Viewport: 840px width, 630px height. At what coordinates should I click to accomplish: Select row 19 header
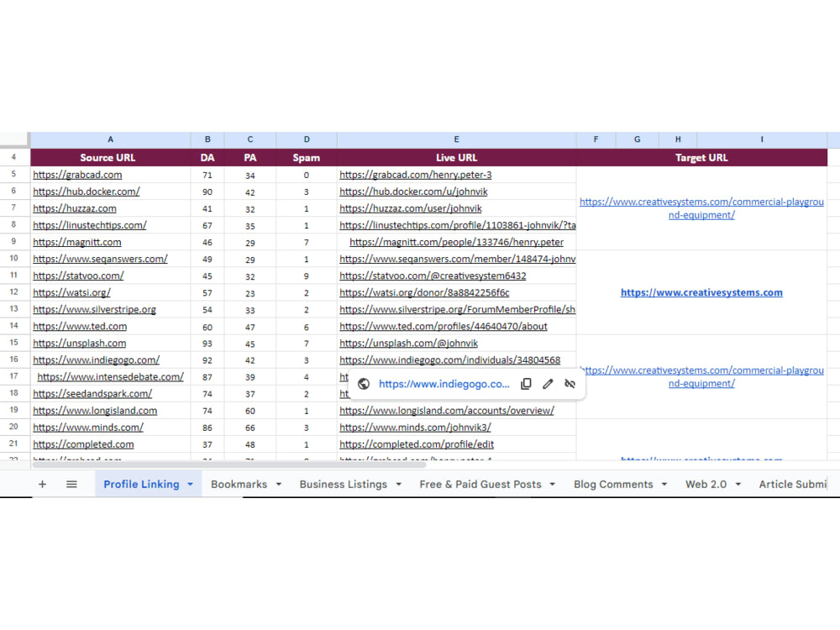14,410
